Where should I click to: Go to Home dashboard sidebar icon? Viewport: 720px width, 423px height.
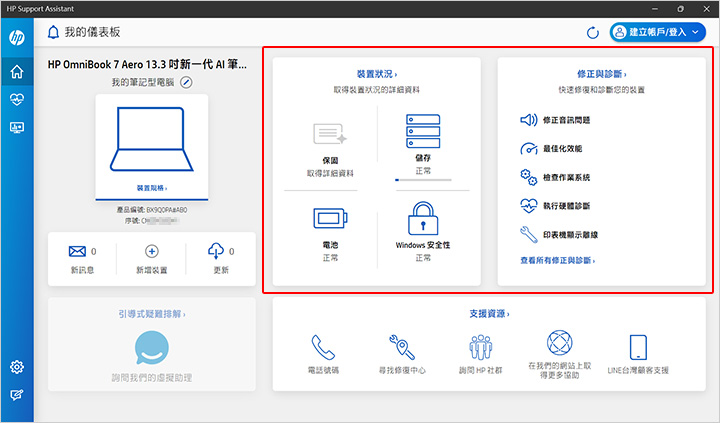click(x=17, y=72)
